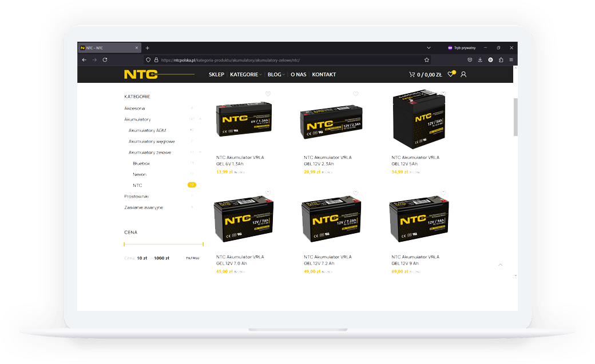The height and width of the screenshot is (364, 595).
Task: Open the KONTAKT menu item
Action: coord(324,75)
